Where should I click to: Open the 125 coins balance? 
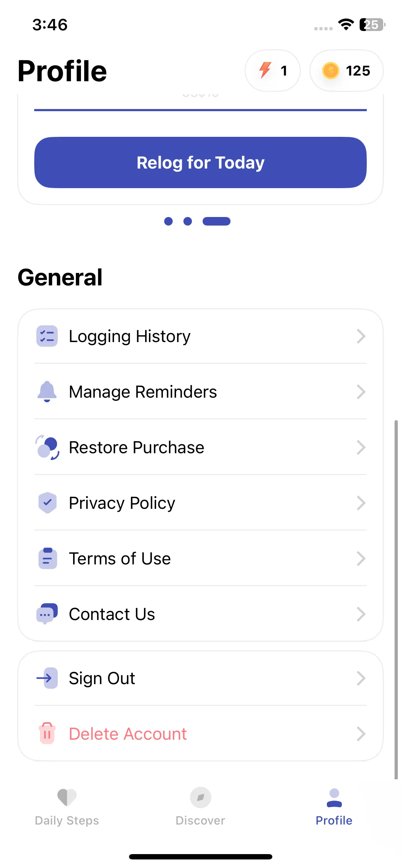[x=346, y=71]
